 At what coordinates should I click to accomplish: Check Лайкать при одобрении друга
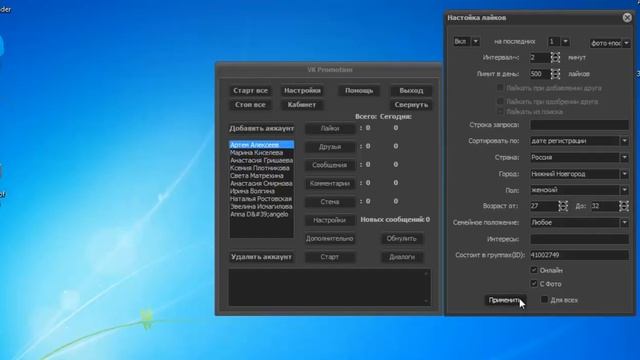click(x=500, y=101)
